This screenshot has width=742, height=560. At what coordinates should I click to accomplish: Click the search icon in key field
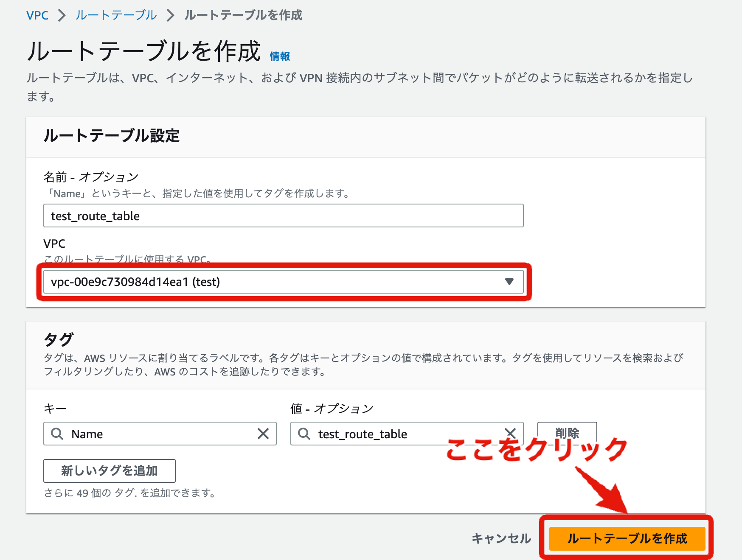click(57, 434)
